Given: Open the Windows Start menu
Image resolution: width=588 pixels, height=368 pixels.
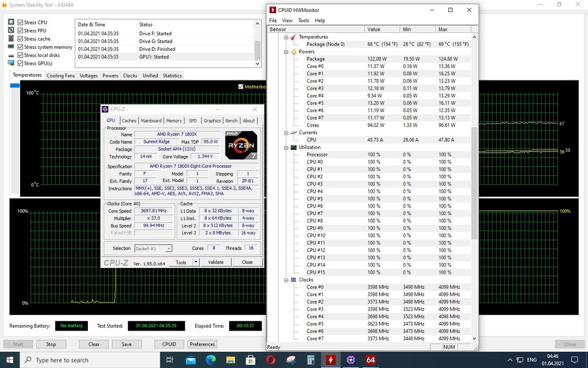Looking at the screenshot, I should [x=10, y=360].
